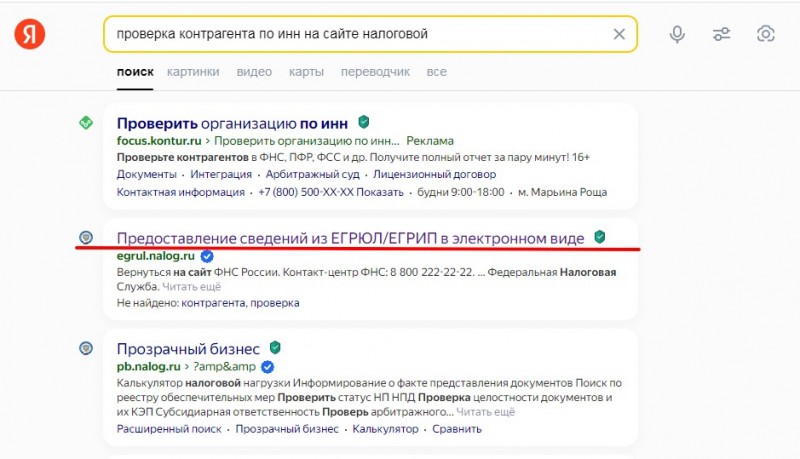Viewport: 800px width, 459px height.
Task: Click the м. Марьина Роща address
Action: pos(562,192)
